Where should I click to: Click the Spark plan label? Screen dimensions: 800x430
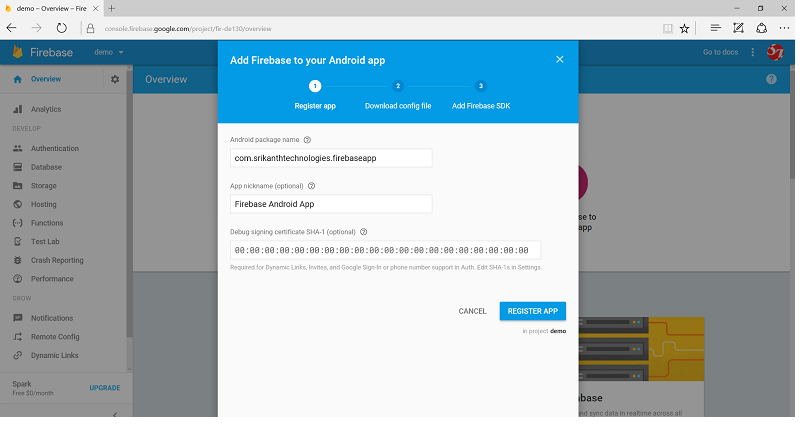[x=22, y=384]
